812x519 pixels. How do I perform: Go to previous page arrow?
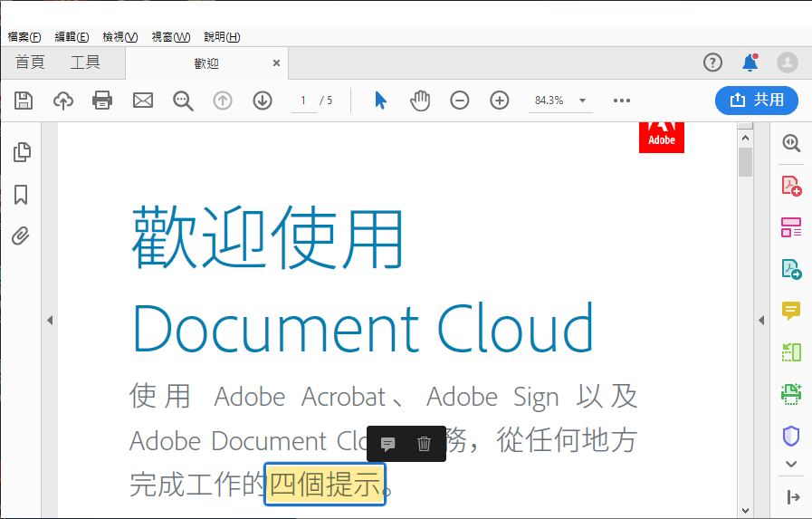pos(223,101)
